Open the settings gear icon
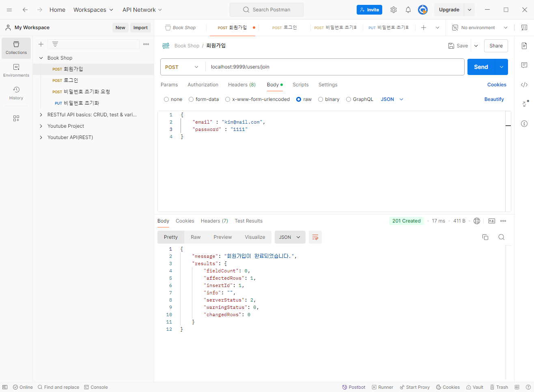Image resolution: width=534 pixels, height=392 pixels. coord(394,10)
